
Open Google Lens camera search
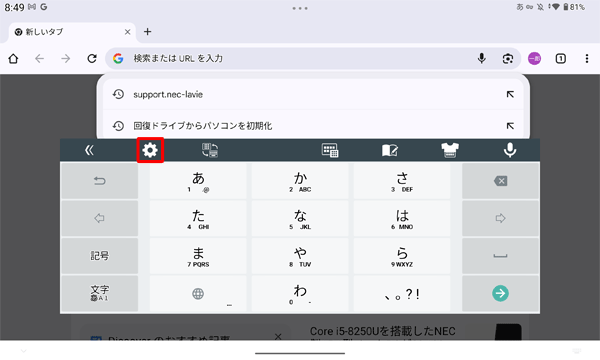pos(508,59)
